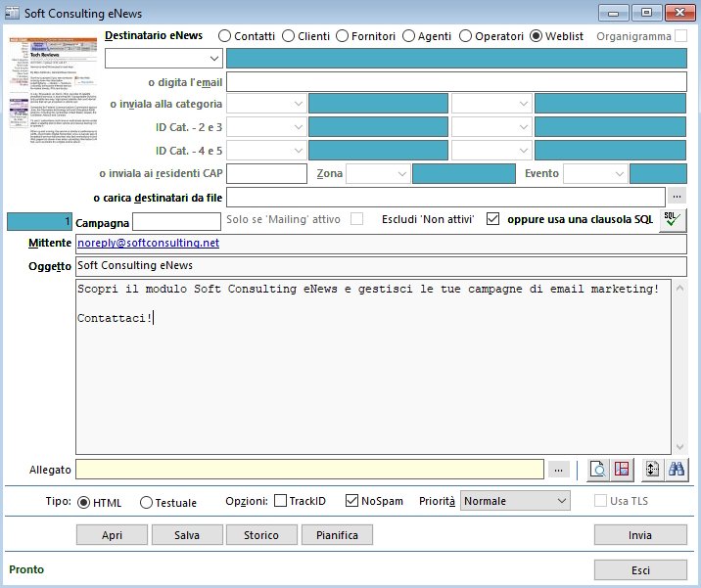Image resolution: width=701 pixels, height=588 pixels.
Task: Browse recipients file with ellipsis button
Action: 677,196
